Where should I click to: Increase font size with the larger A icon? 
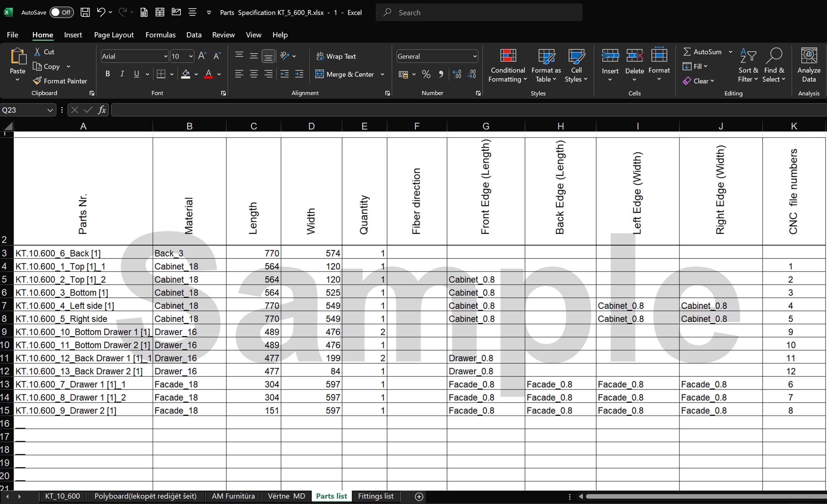pyautogui.click(x=202, y=56)
